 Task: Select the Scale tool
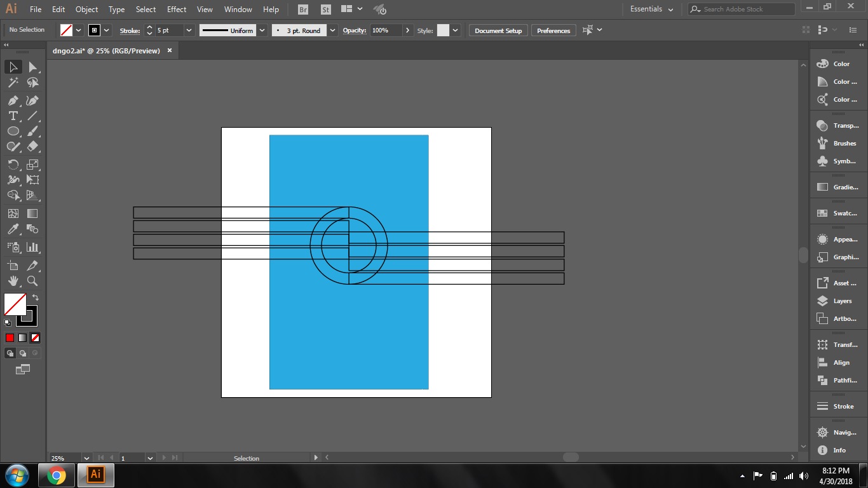tap(32, 165)
